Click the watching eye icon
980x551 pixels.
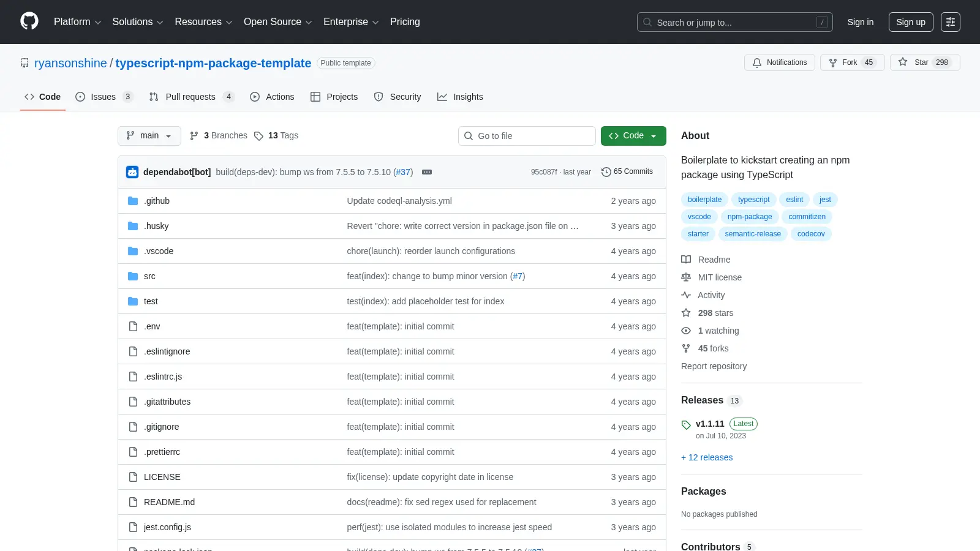click(686, 331)
